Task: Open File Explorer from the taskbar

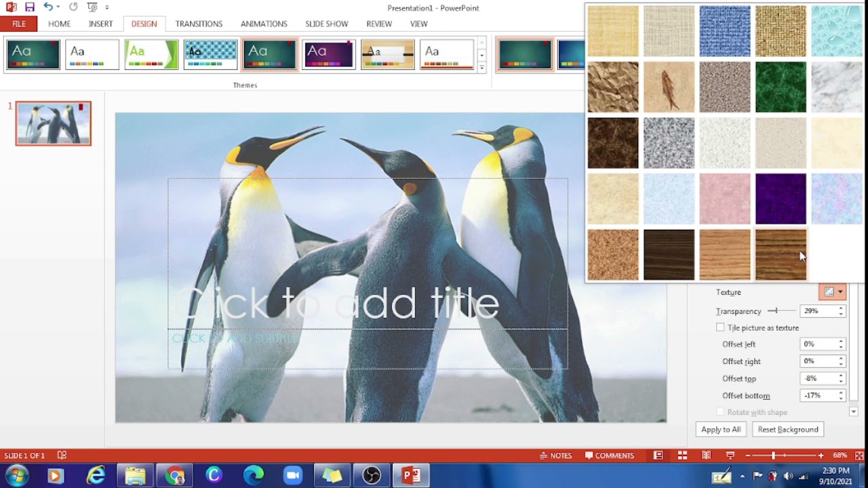Action: pos(135,476)
